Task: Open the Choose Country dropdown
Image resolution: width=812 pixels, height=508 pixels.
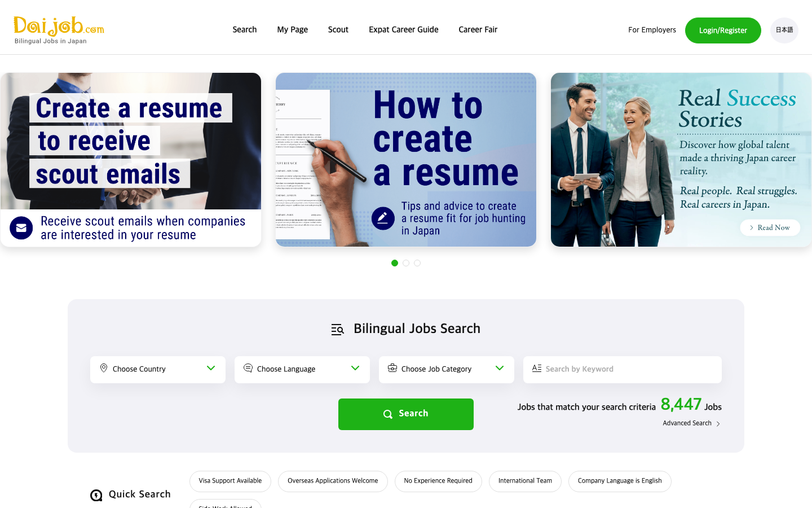Action: 158,370
